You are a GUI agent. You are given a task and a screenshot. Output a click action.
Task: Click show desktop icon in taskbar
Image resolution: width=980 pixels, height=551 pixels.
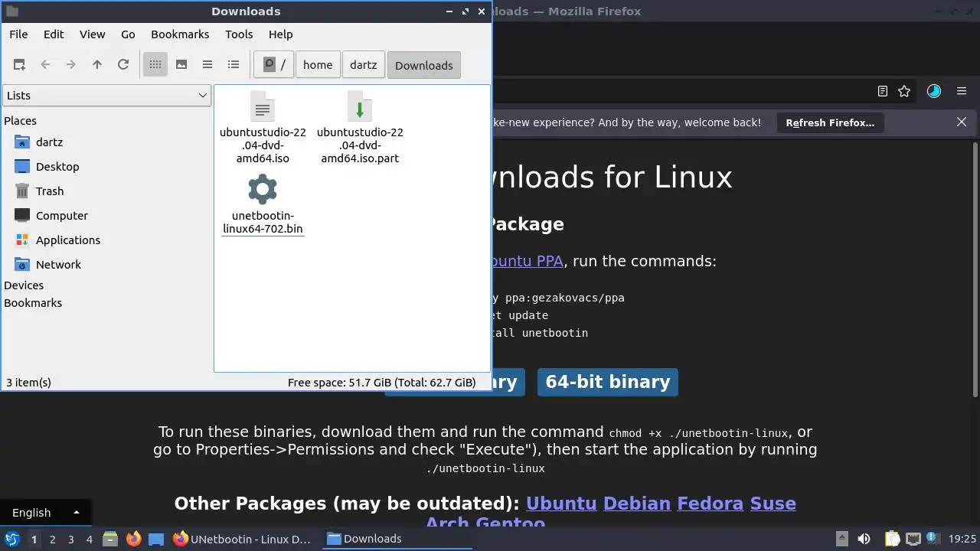tap(156, 539)
